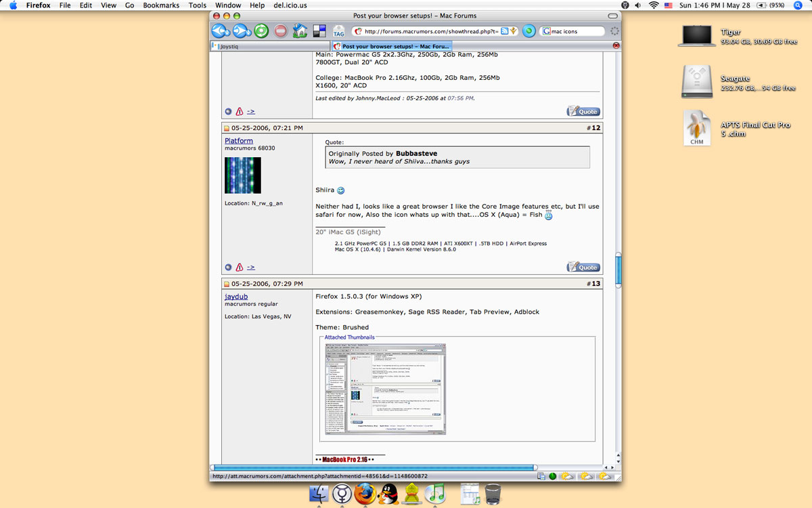This screenshot has width=812, height=508.
Task: Click the horizontal scrollbar at page bottom
Action: tap(374, 467)
